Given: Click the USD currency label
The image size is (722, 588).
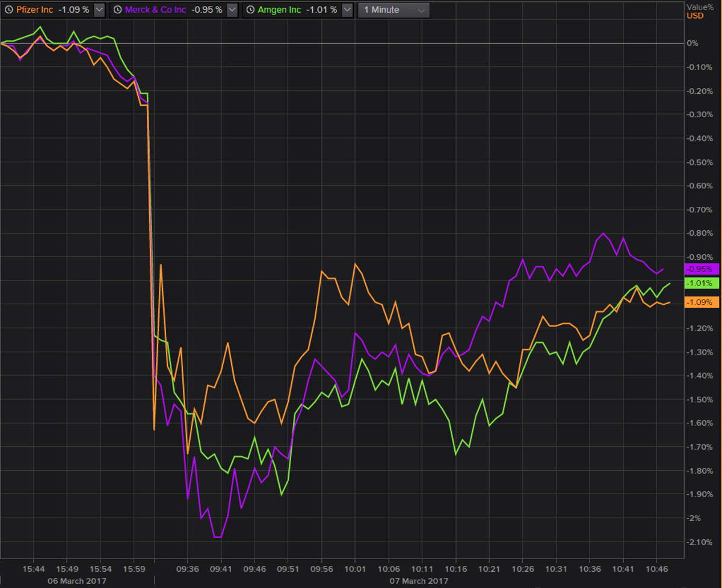Looking at the screenshot, I should point(695,16).
